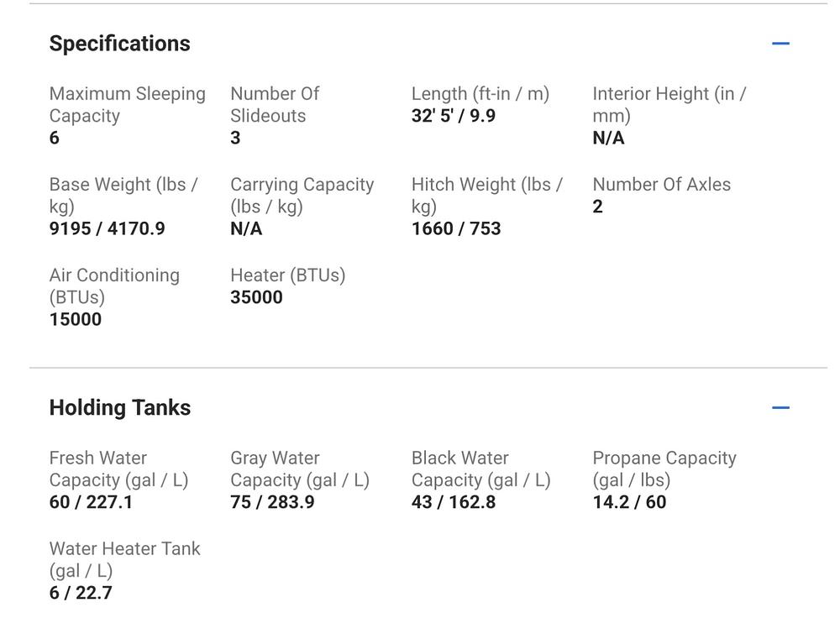Select the heater BTU value 35000

(256, 297)
